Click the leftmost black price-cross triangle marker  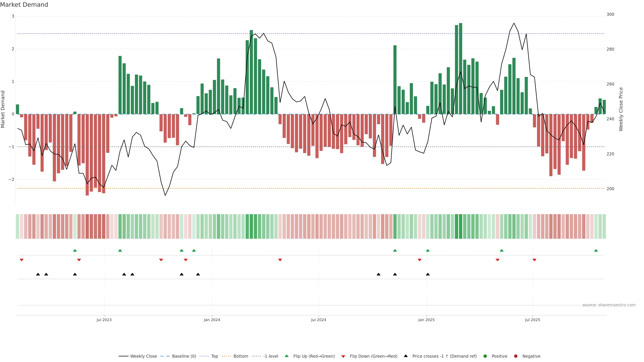[x=38, y=274]
